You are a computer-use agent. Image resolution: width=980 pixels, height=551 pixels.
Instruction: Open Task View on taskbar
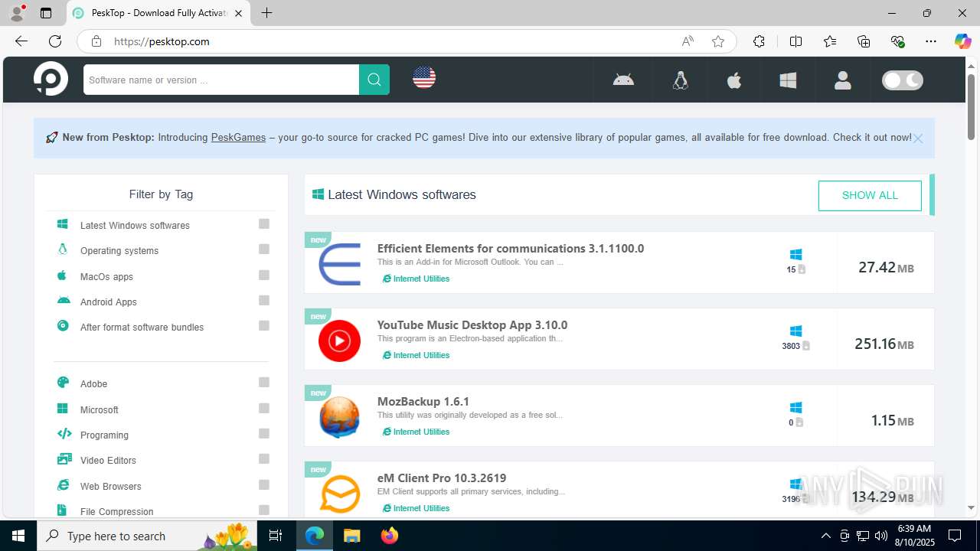click(x=276, y=536)
